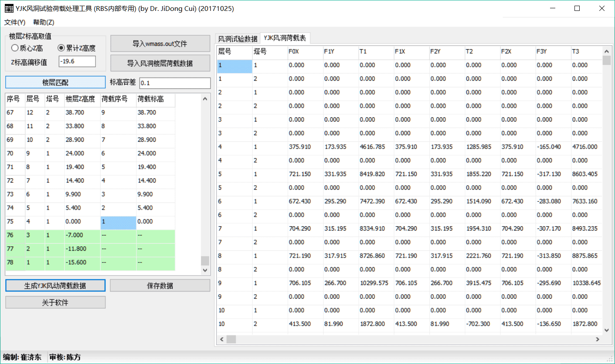
Task: Click the left table's scroll-down arrow
Action: [205, 271]
